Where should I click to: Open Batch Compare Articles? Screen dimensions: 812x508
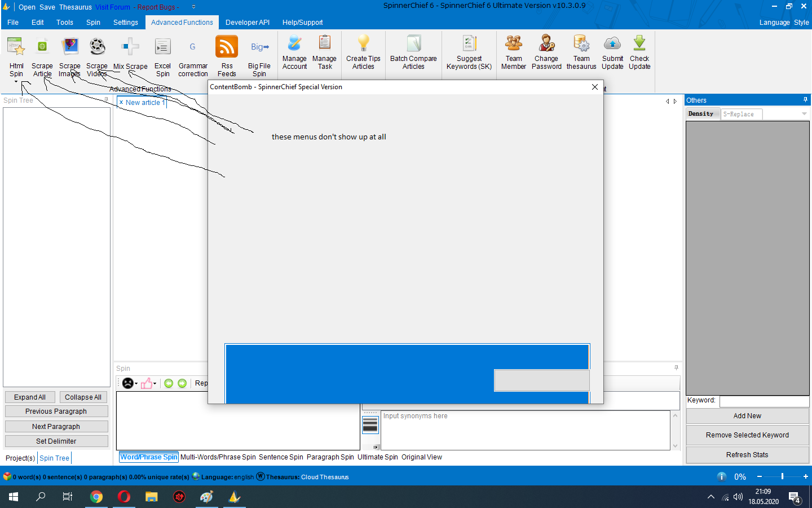pos(413,52)
